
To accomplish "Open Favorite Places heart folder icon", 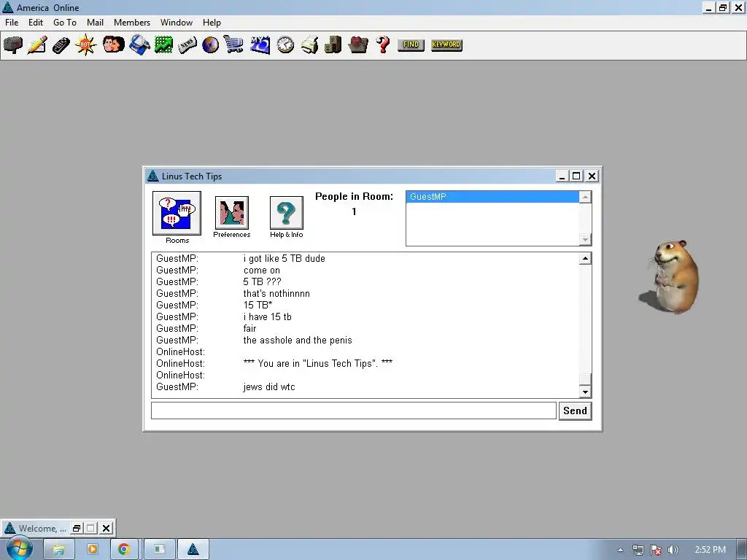I will click(x=358, y=44).
